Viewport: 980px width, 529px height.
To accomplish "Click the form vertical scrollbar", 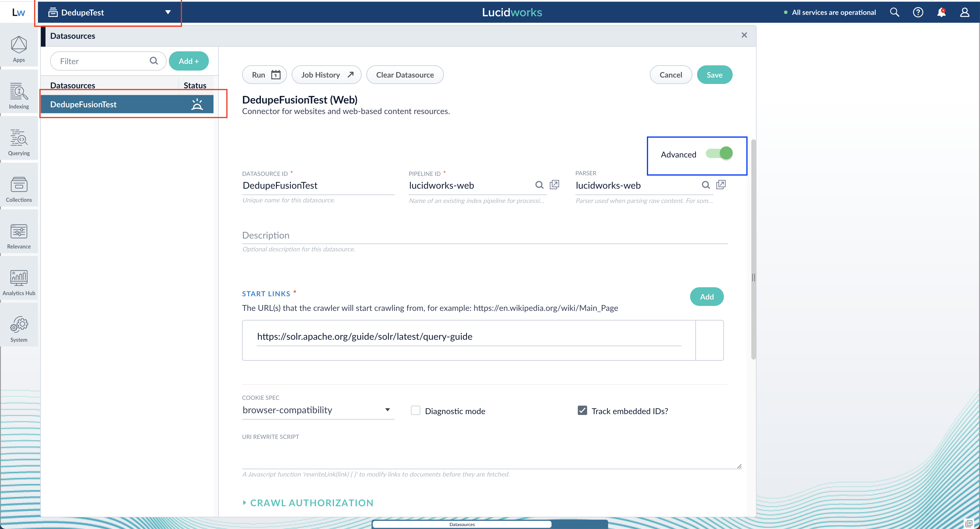I will coord(753,249).
